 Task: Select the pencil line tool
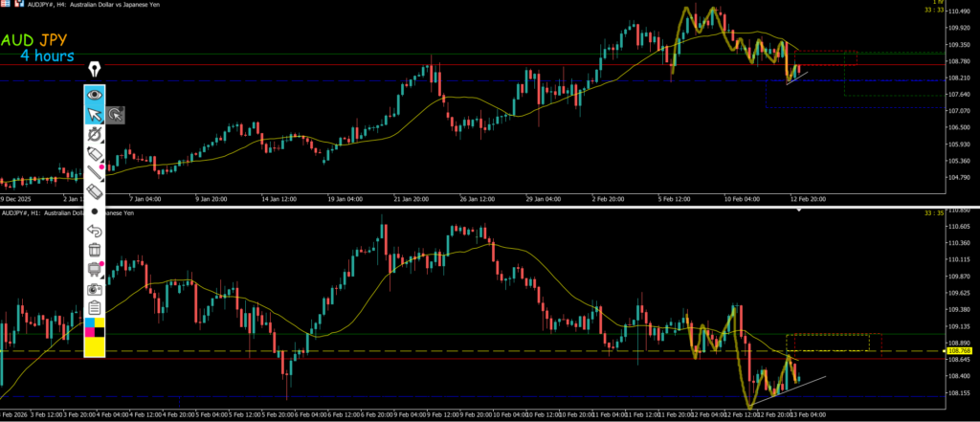click(95, 172)
